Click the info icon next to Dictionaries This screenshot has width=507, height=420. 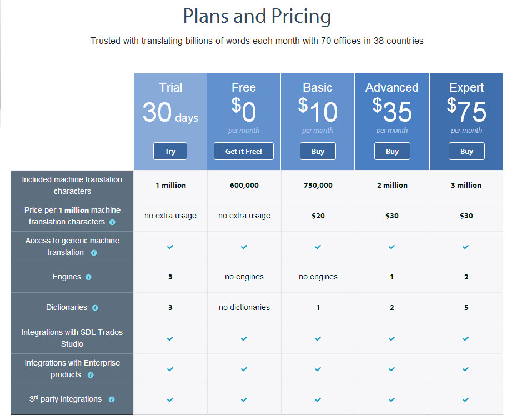(95, 308)
